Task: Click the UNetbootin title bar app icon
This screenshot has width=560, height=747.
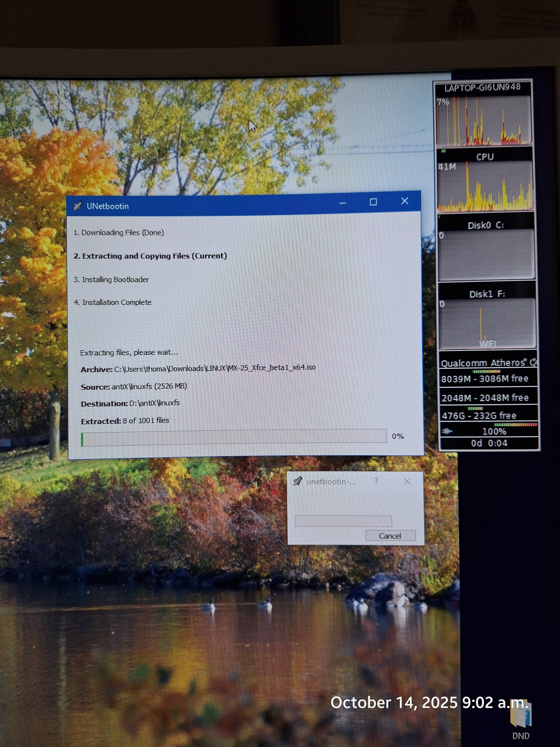Action: 78,206
